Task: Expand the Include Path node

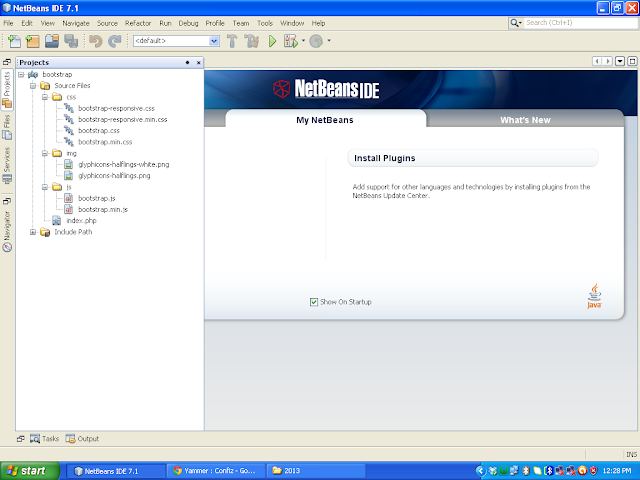Action: pyautogui.click(x=33, y=232)
